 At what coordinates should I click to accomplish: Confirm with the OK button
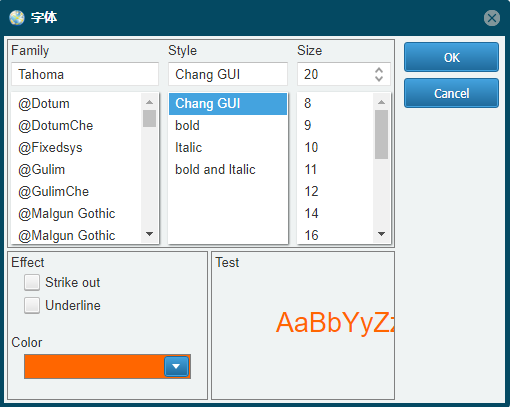coord(451,57)
